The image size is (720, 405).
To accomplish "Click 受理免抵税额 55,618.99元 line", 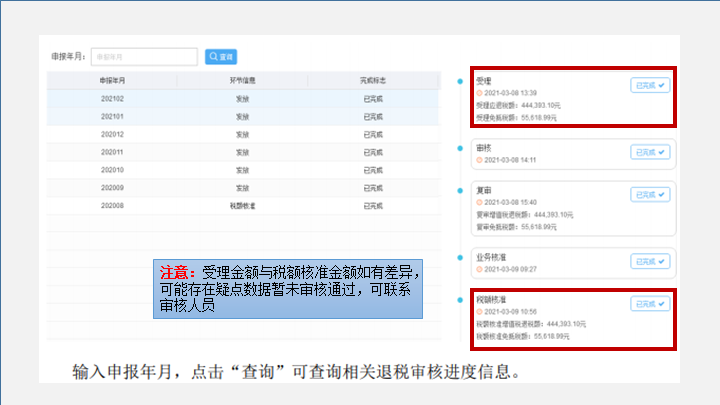I will pyautogui.click(x=516, y=118).
